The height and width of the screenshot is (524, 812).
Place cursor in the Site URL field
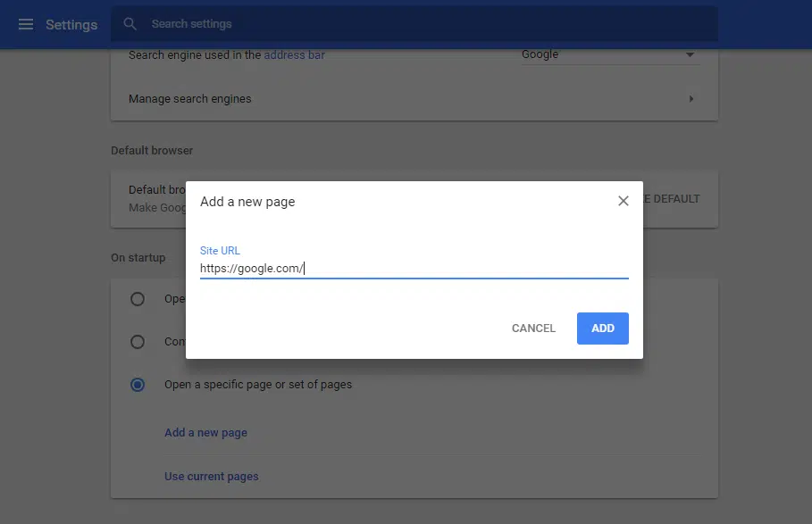[414, 267]
